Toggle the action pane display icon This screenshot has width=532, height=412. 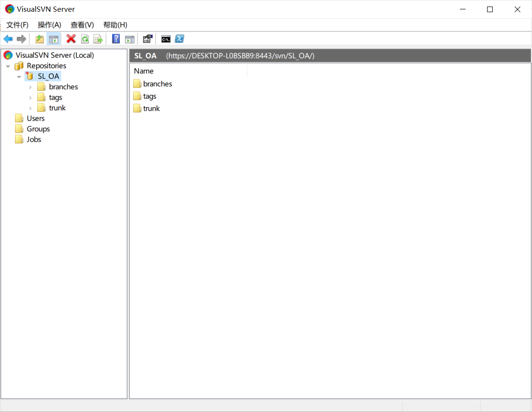point(130,39)
